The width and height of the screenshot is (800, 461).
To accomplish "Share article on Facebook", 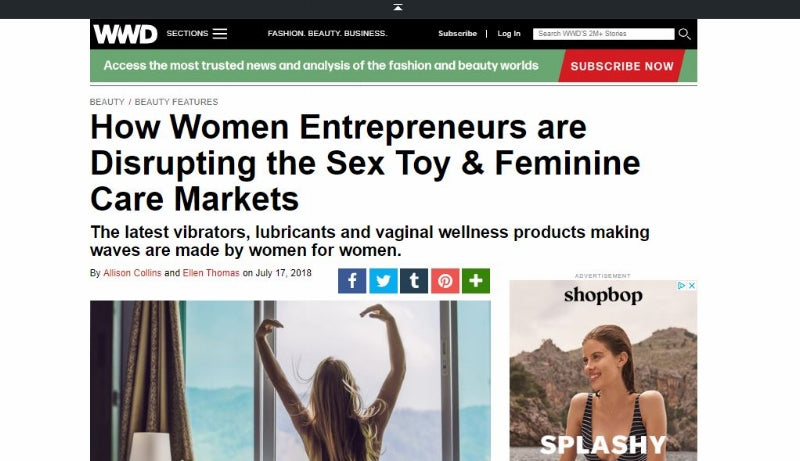I will (x=352, y=281).
